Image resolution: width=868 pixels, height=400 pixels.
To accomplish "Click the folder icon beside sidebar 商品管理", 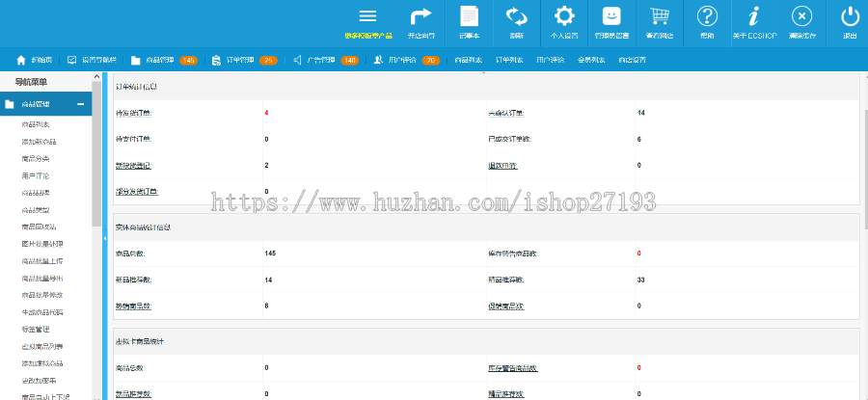I will tap(10, 104).
